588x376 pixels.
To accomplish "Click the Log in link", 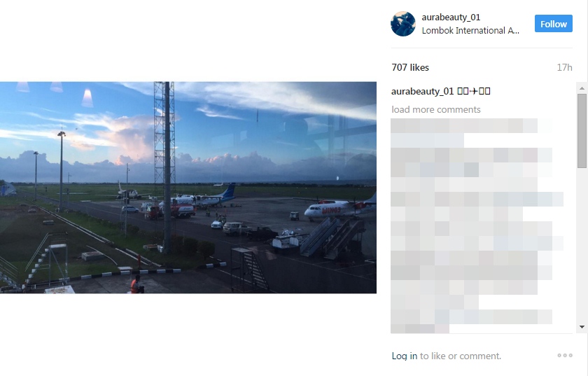I will (405, 356).
